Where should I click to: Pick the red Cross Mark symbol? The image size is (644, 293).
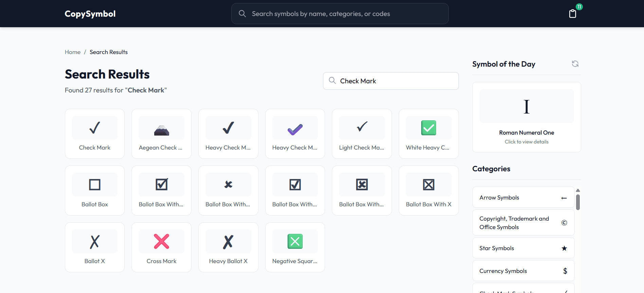tap(161, 247)
